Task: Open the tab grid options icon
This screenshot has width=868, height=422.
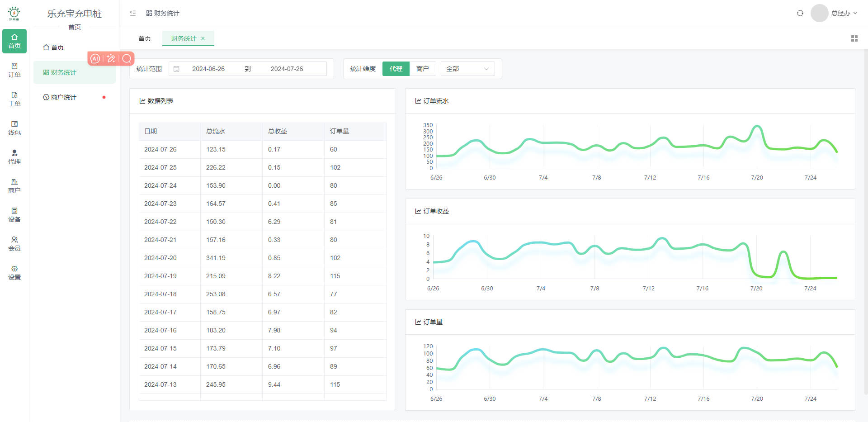Action: point(854,38)
